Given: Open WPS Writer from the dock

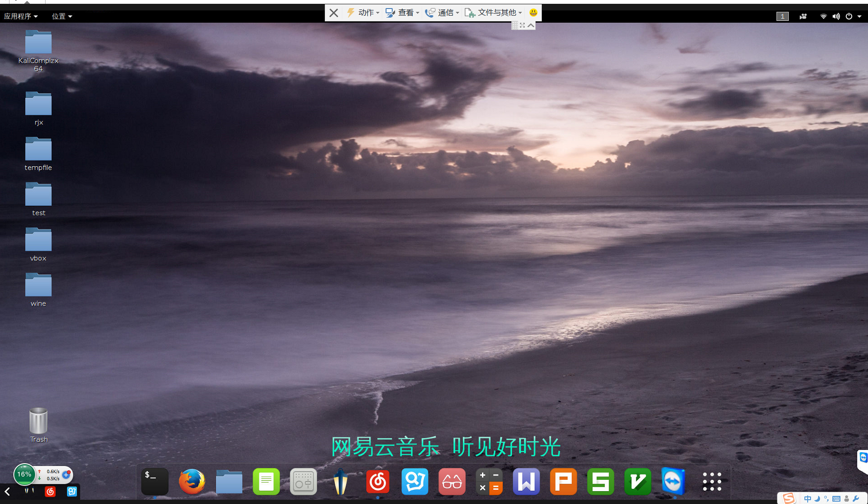Looking at the screenshot, I should pos(526,482).
